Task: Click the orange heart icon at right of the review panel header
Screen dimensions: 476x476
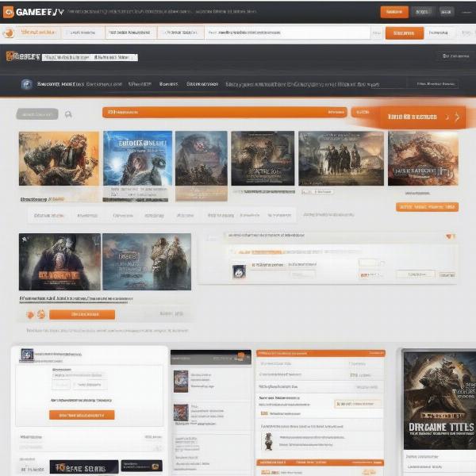Action: [x=450, y=236]
